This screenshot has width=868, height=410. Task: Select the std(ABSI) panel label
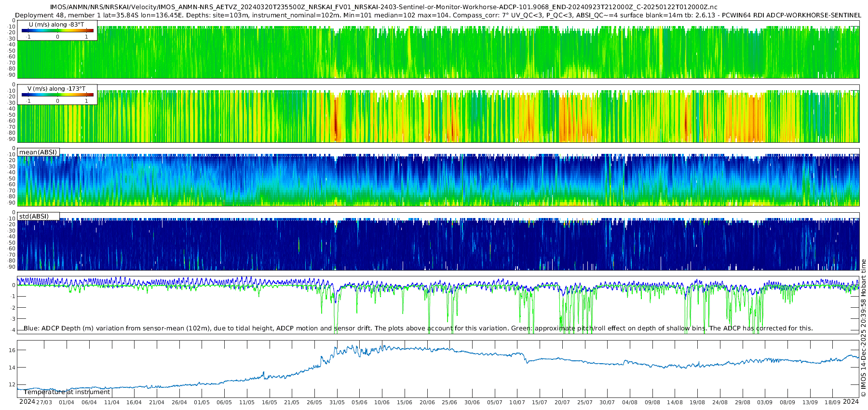[34, 217]
